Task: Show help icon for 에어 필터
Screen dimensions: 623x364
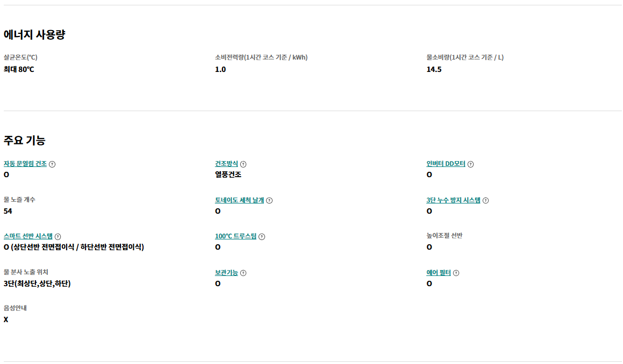Action: click(x=456, y=273)
